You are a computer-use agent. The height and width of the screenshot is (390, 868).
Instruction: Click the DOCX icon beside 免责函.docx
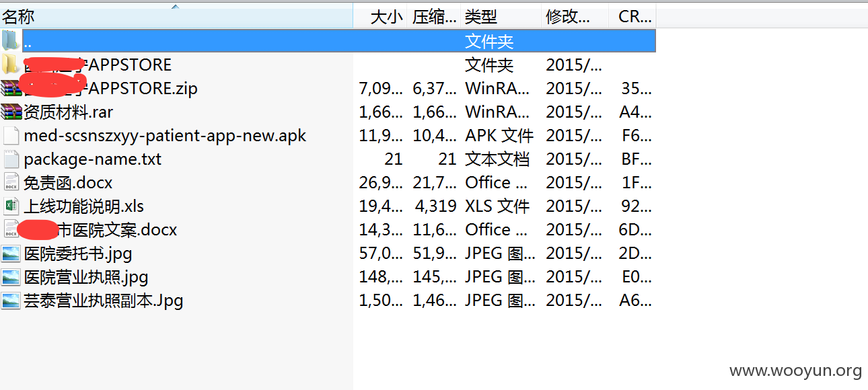11,182
